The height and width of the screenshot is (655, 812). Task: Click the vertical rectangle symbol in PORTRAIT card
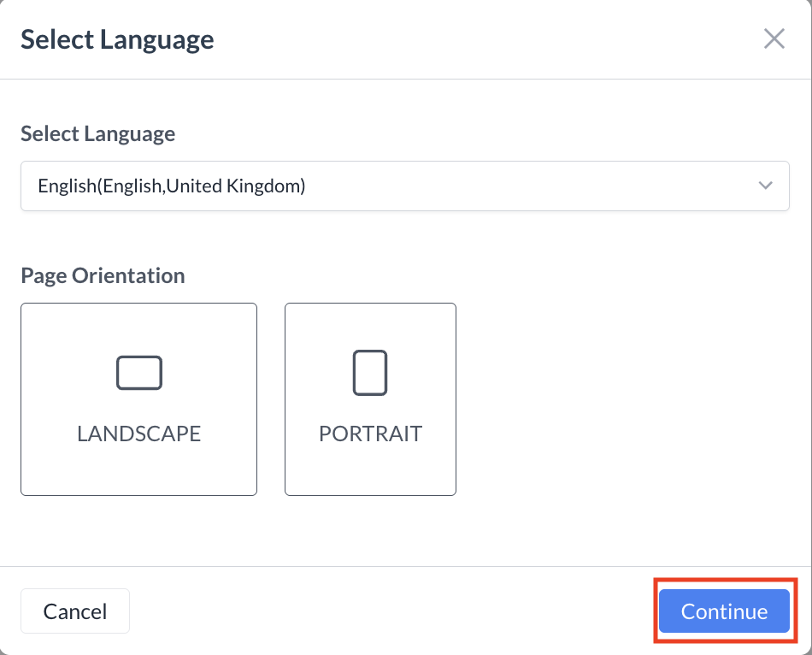pos(370,373)
